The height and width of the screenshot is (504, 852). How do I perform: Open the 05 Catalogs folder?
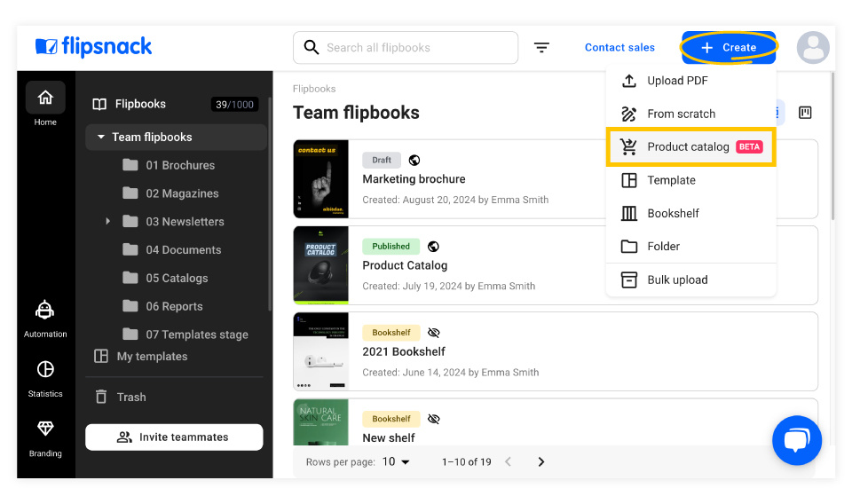click(x=166, y=278)
